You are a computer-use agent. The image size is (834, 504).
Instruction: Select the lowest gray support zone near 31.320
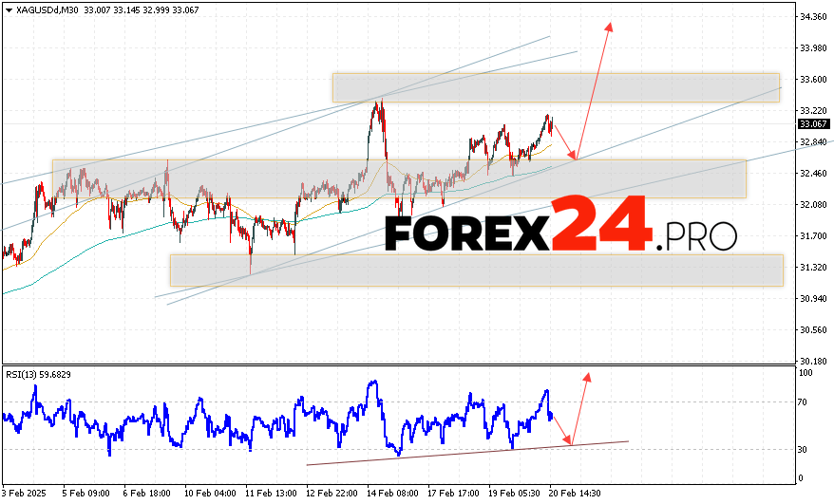475,270
